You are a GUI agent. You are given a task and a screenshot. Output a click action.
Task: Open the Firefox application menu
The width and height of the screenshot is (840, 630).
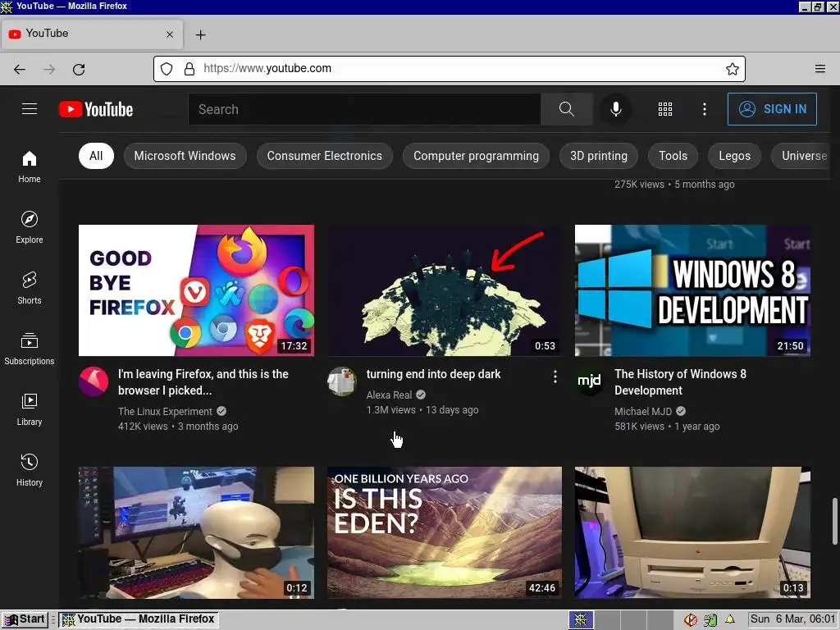(820, 69)
